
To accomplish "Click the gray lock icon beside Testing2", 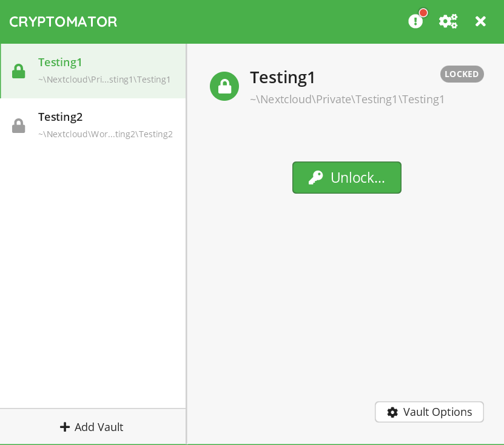I will click(19, 126).
